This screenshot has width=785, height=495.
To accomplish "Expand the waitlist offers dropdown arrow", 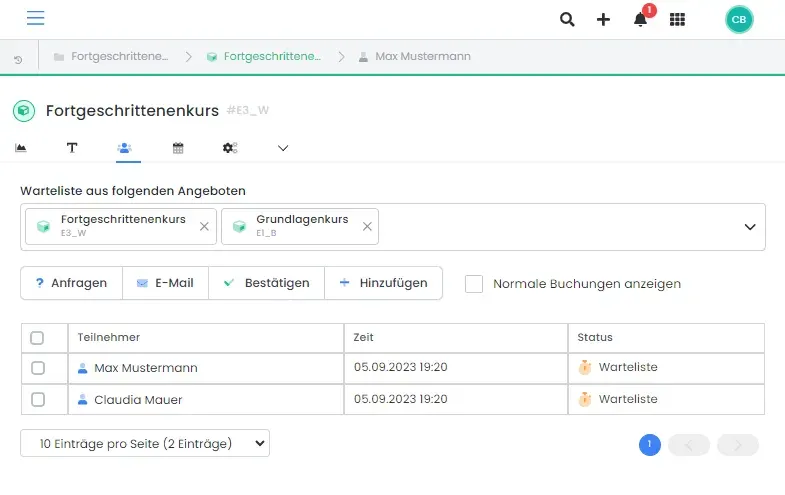I will point(749,227).
